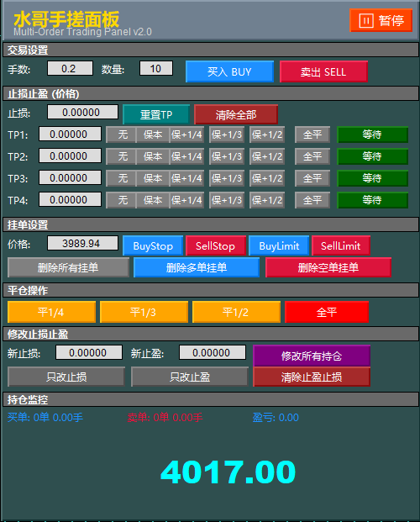This screenshot has width=420, height=522.
Task: Select 保本 option in TP4 row
Action: (x=153, y=200)
